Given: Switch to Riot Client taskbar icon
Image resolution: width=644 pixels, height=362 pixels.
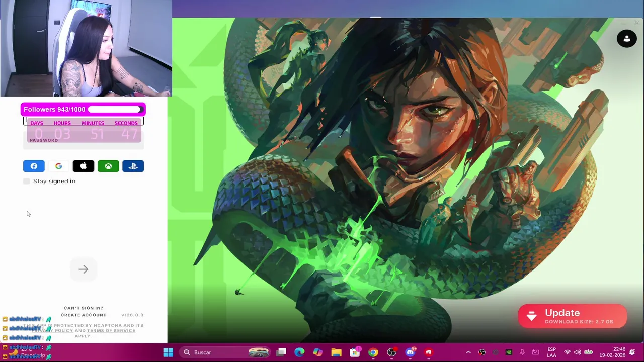Looking at the screenshot, I should pos(429,352).
